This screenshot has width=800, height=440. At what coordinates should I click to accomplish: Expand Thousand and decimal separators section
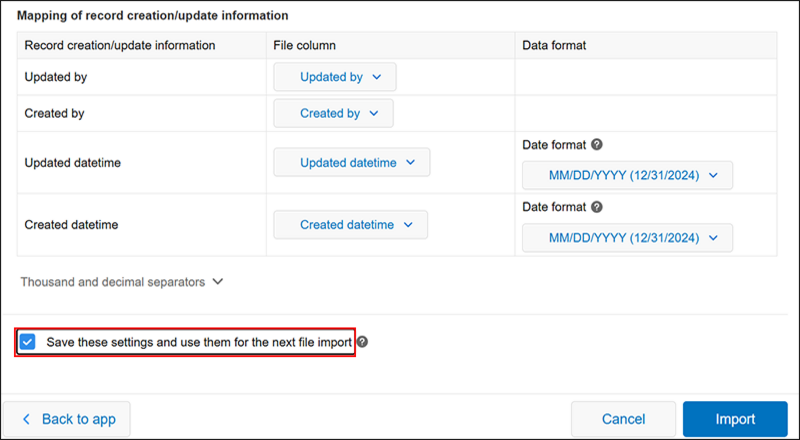point(122,282)
